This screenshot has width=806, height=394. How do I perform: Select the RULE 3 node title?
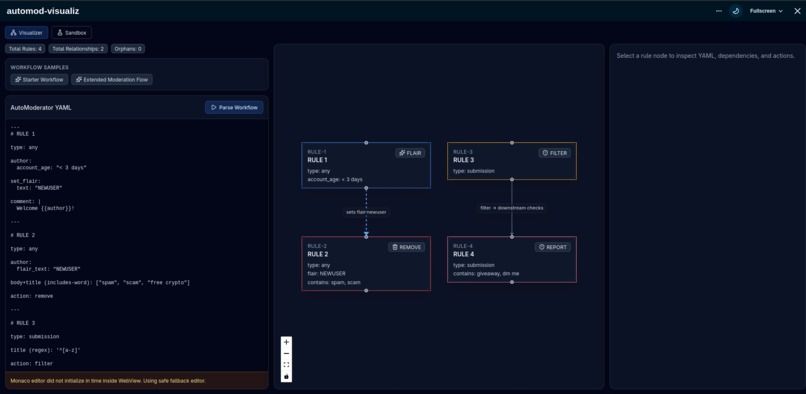[x=464, y=160]
